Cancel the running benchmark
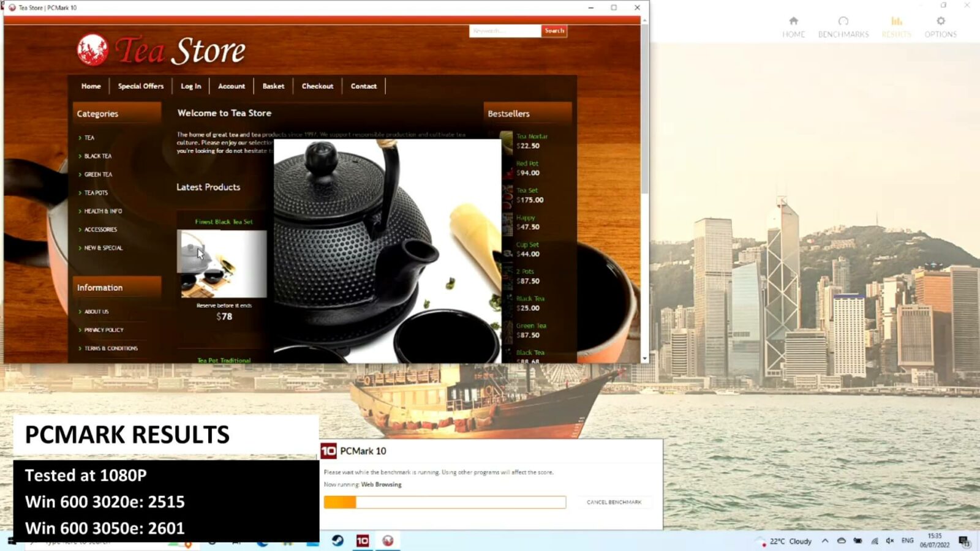This screenshot has width=980, height=551. [x=614, y=502]
